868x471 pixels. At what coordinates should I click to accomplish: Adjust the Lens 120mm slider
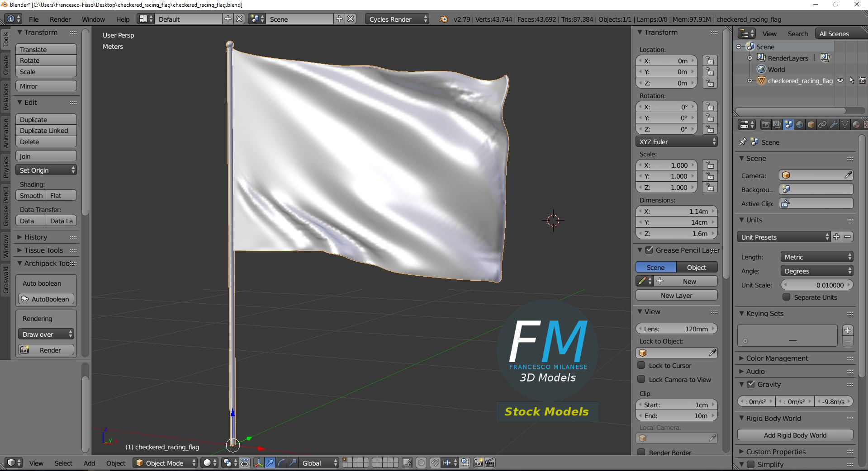(677, 329)
